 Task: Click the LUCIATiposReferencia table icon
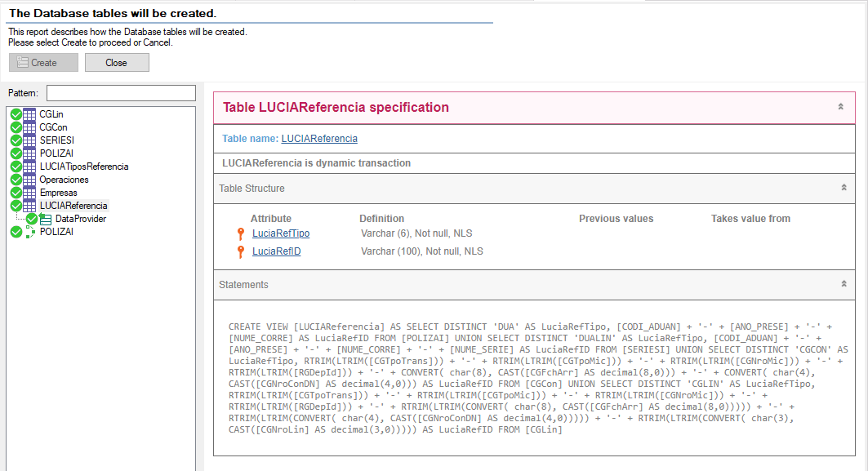30,167
